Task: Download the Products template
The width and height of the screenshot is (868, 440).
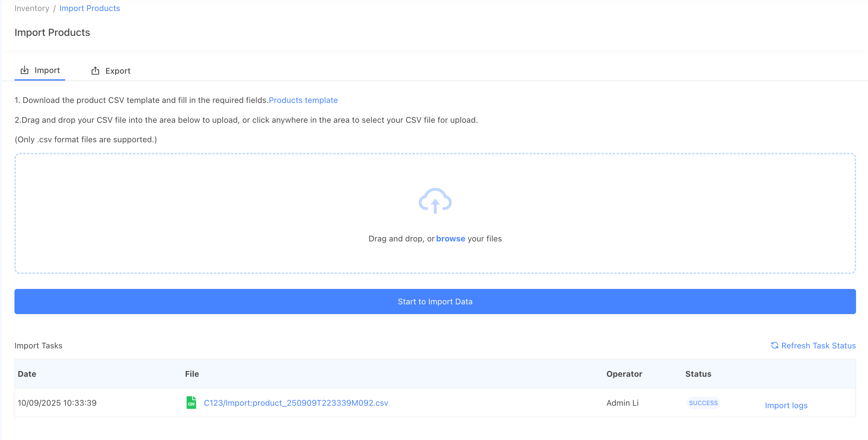Action: coord(303,100)
